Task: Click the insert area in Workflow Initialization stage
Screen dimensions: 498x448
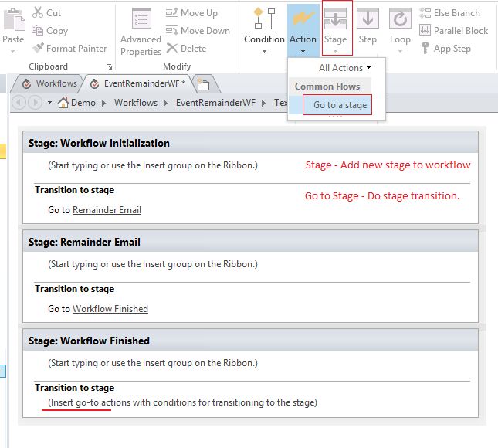Action: (153, 165)
